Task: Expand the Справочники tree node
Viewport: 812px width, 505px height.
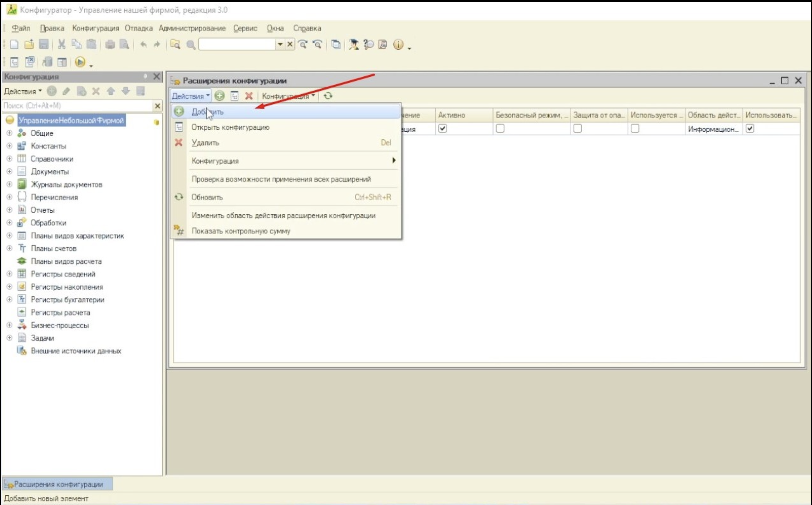Action: coord(9,158)
